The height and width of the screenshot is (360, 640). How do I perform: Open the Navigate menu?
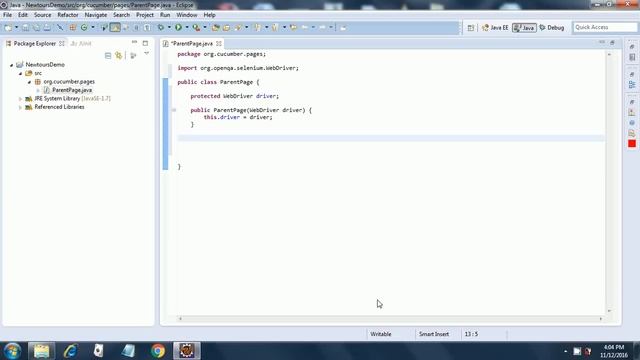(96, 15)
